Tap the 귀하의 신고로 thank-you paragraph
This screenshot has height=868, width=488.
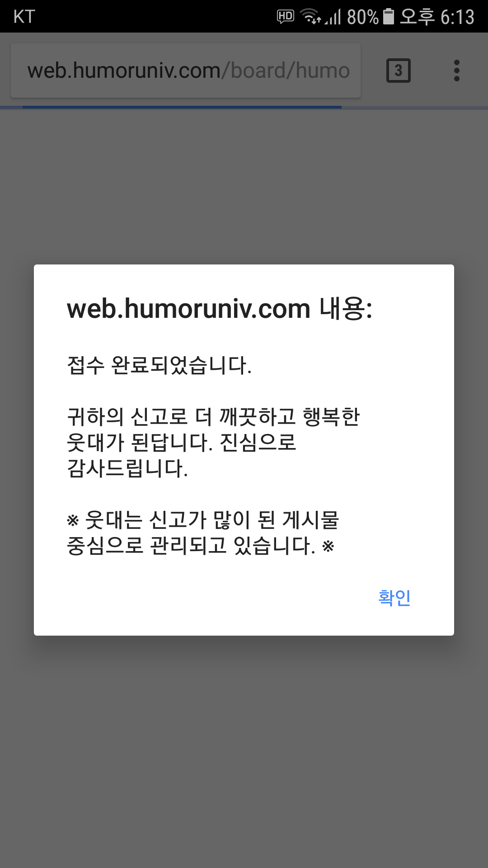click(x=213, y=442)
